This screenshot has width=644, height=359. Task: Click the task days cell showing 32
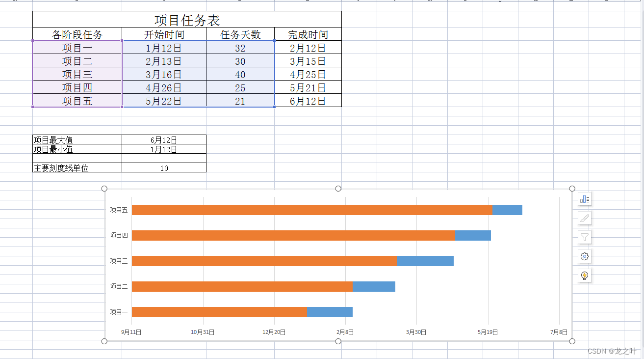[x=240, y=48]
